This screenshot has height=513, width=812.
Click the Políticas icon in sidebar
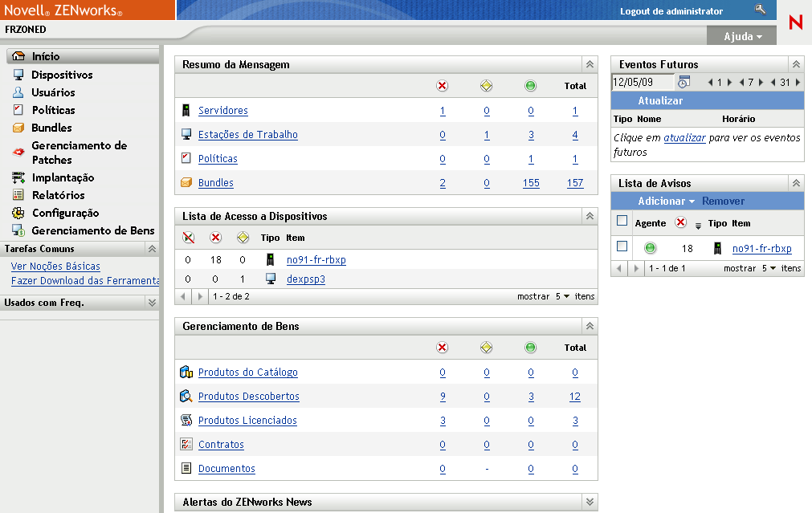click(18, 110)
